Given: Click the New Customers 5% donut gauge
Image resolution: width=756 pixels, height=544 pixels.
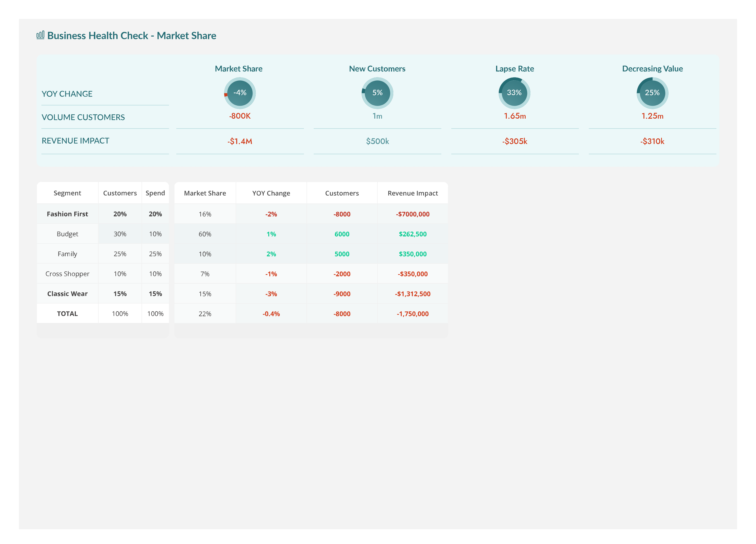Looking at the screenshot, I should 377,93.
